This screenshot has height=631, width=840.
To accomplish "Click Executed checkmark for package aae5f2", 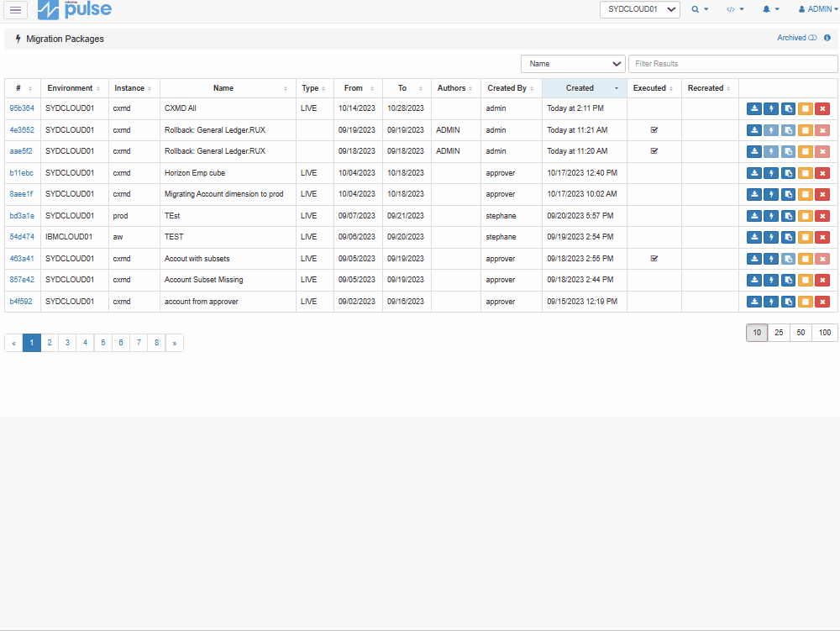I will [654, 151].
